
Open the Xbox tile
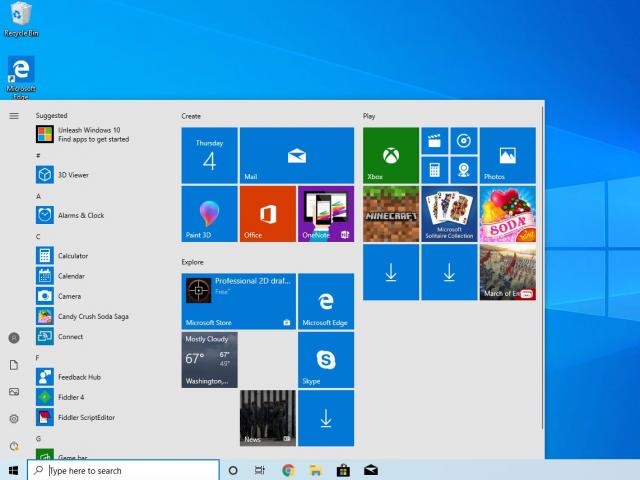pyautogui.click(x=391, y=156)
